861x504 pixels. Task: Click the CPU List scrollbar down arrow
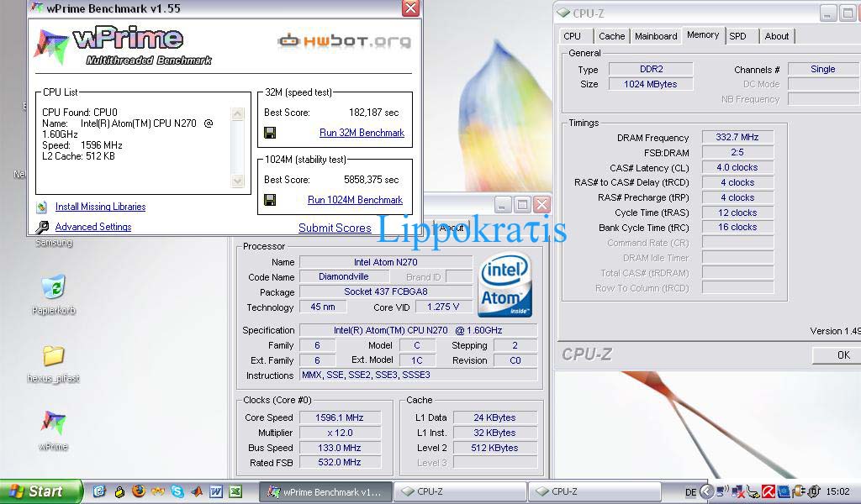tap(237, 181)
